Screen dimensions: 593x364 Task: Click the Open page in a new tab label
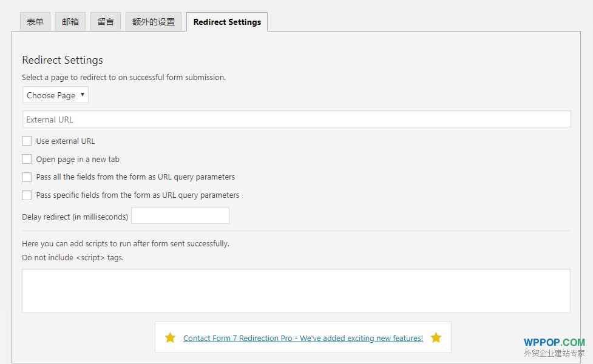(78, 159)
